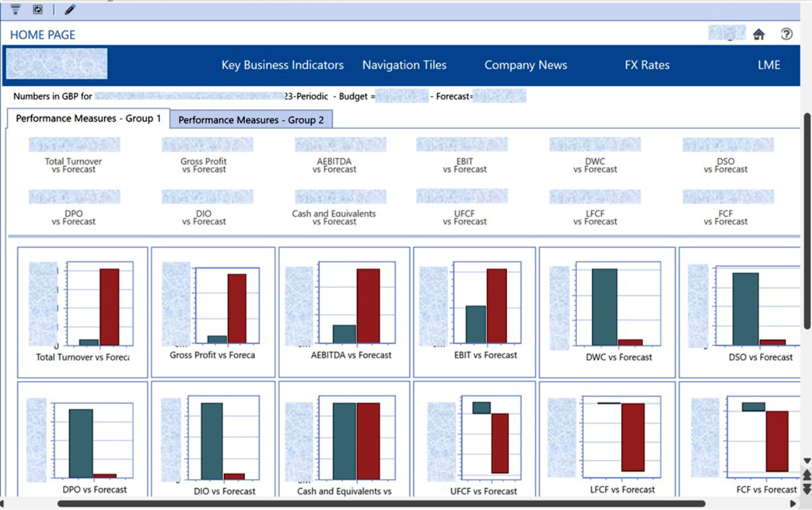Viewport: 812px width, 510px height.
Task: Click the refresh selection icon in toolbar
Action: click(x=37, y=9)
